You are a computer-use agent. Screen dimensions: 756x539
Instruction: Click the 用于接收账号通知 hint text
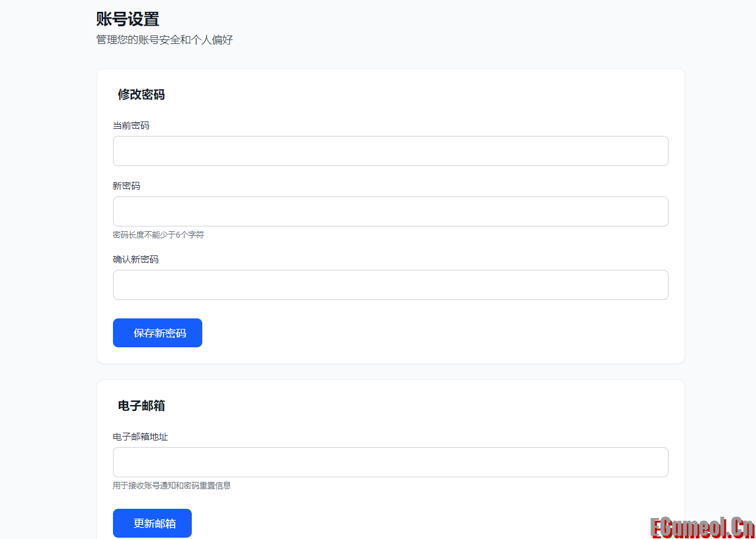click(x=173, y=486)
